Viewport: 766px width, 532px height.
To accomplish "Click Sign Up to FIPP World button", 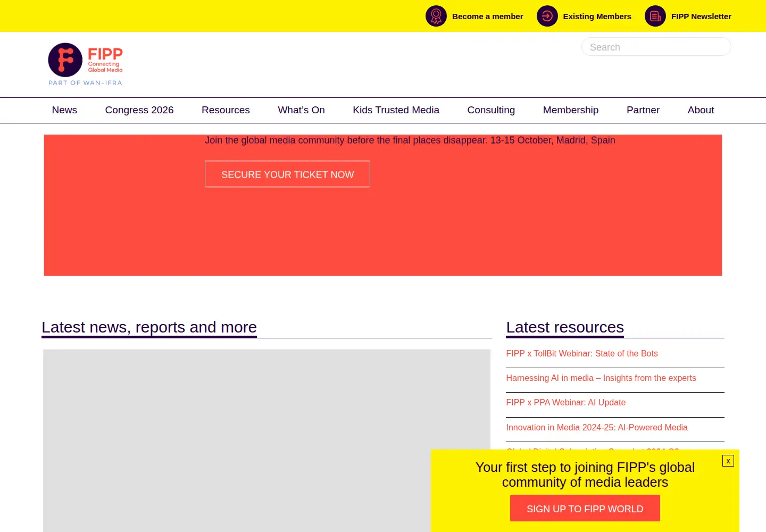I will pyautogui.click(x=585, y=509).
